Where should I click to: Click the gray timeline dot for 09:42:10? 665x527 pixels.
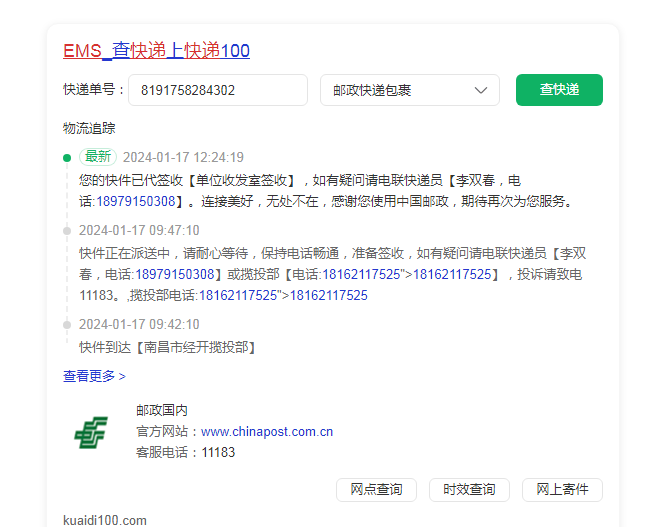67,325
